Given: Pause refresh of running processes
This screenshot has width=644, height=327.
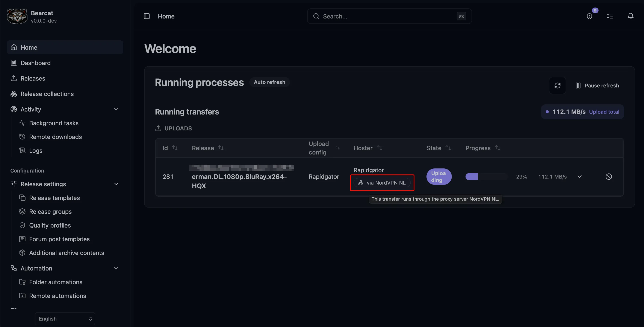Looking at the screenshot, I should click(x=597, y=86).
